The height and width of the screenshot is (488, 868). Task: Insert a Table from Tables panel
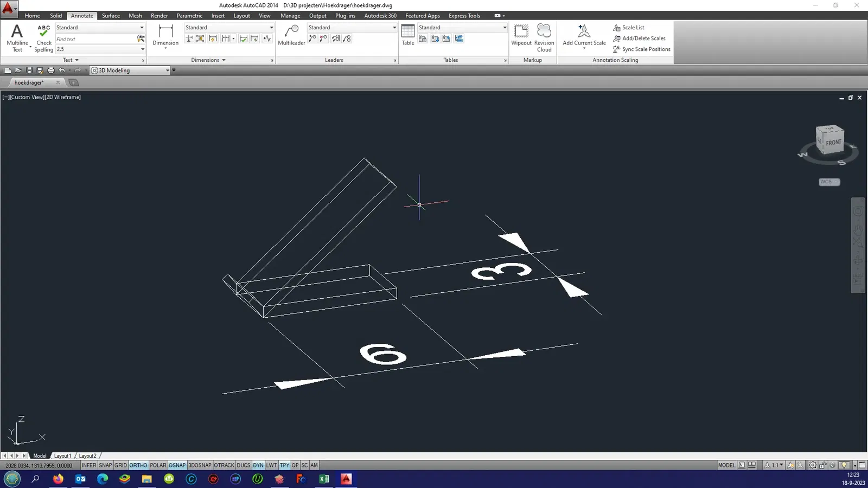[x=408, y=35]
